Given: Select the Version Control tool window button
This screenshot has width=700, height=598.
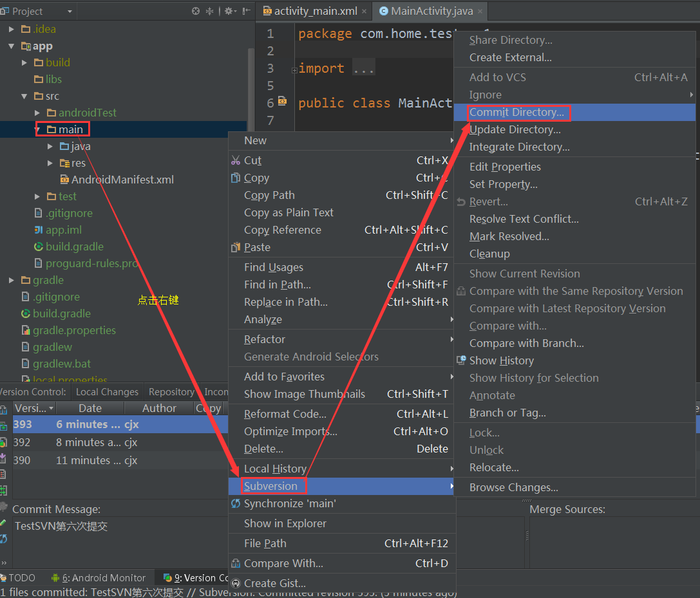Looking at the screenshot, I should pos(200,577).
